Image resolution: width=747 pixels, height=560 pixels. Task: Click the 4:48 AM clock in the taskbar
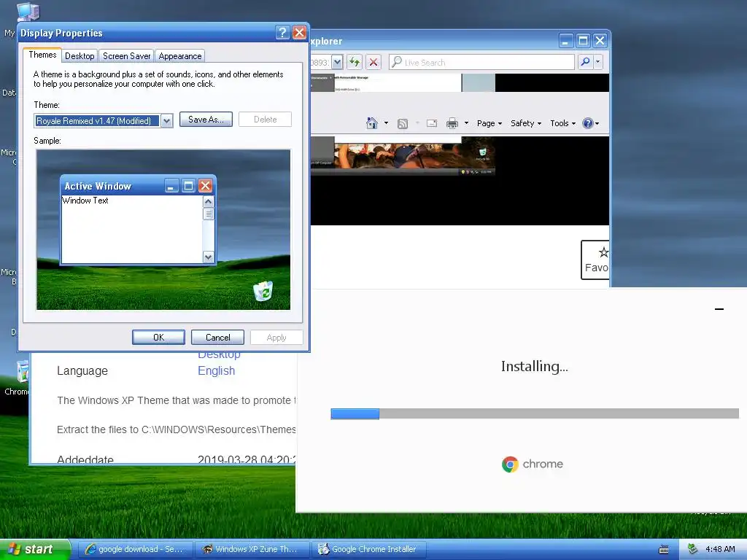pyautogui.click(x=720, y=549)
